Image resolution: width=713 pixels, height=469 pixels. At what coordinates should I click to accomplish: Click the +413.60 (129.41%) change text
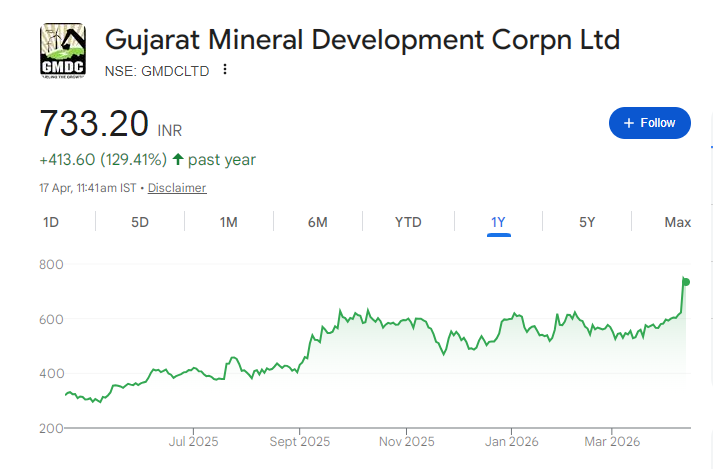(103, 159)
